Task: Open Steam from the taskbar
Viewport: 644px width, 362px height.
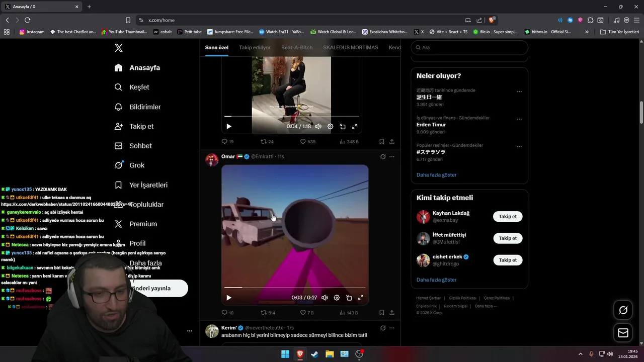Action: click(x=314, y=354)
